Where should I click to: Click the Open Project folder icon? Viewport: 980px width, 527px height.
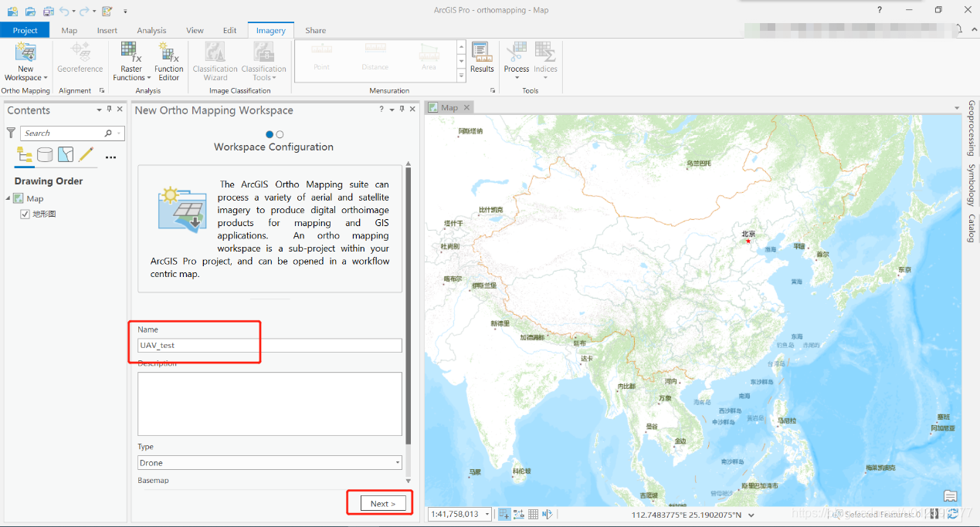pyautogui.click(x=30, y=12)
